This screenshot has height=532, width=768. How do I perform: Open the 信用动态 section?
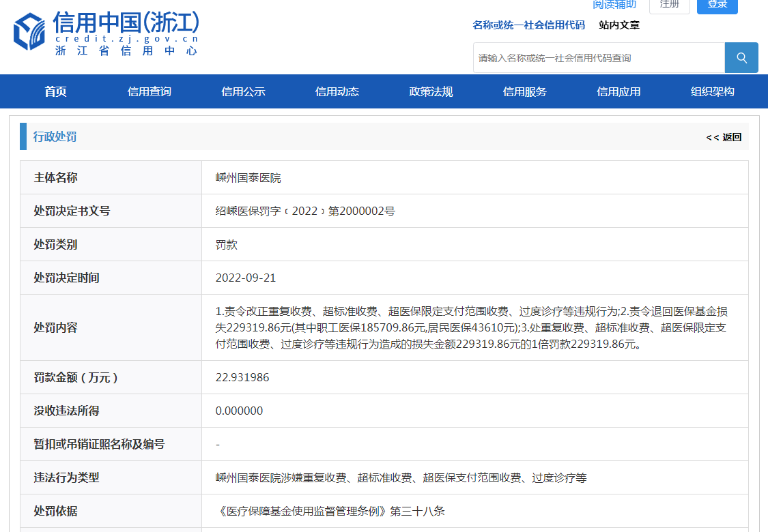[x=337, y=92]
